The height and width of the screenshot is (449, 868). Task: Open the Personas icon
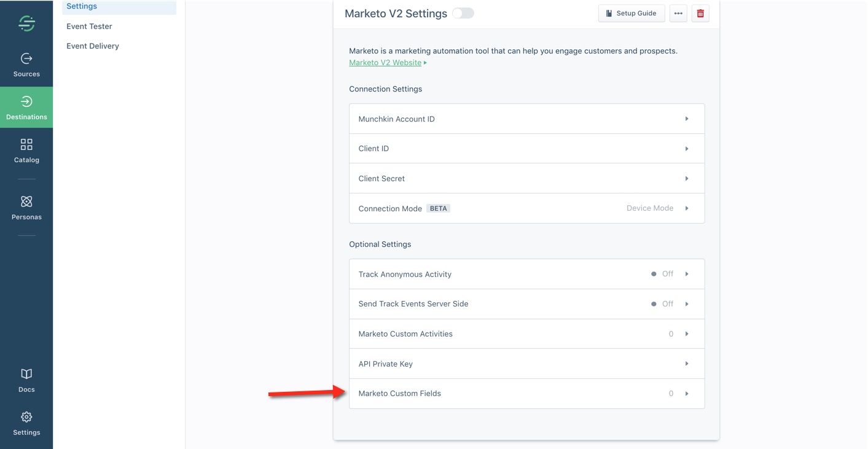coord(26,201)
